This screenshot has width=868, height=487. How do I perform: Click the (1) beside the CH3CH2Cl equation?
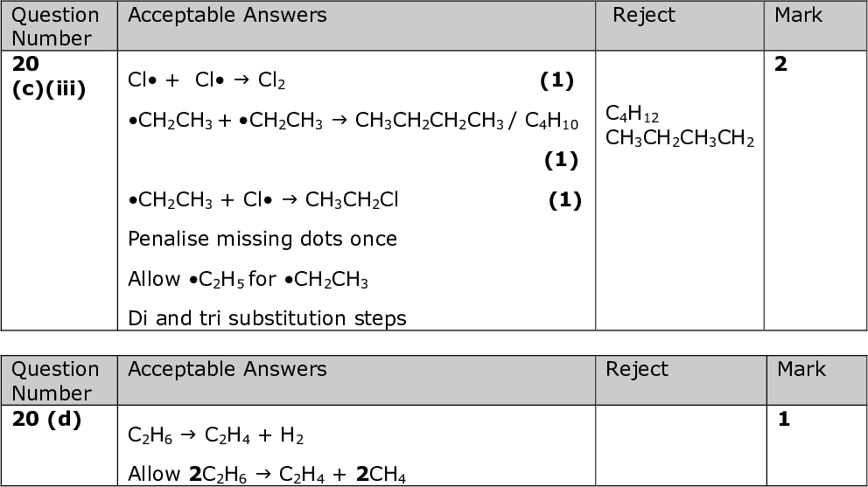point(564,200)
